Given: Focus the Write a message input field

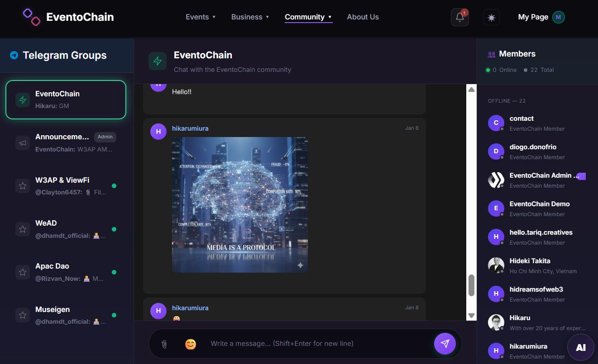Looking at the screenshot, I should 317,344.
